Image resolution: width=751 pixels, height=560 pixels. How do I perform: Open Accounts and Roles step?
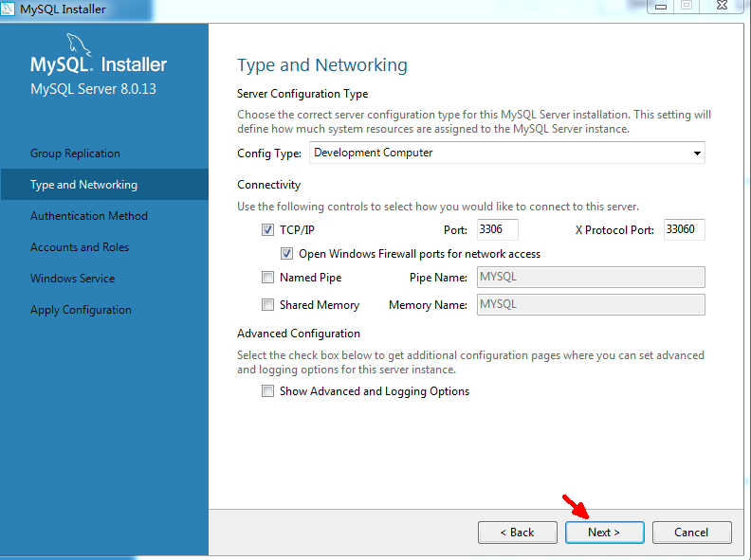(x=80, y=247)
